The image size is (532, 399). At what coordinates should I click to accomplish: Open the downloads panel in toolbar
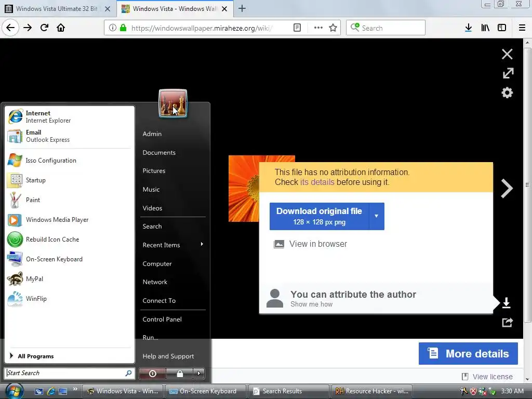coord(468,28)
